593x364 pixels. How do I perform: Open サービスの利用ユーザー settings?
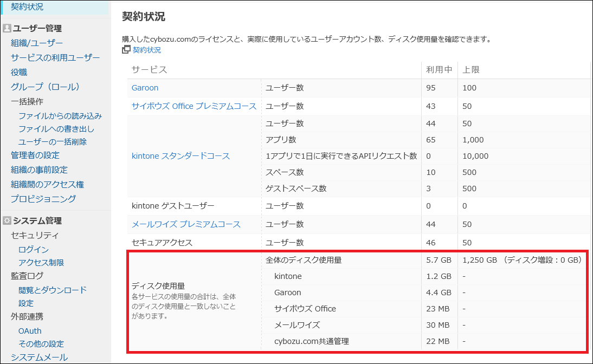coord(55,58)
